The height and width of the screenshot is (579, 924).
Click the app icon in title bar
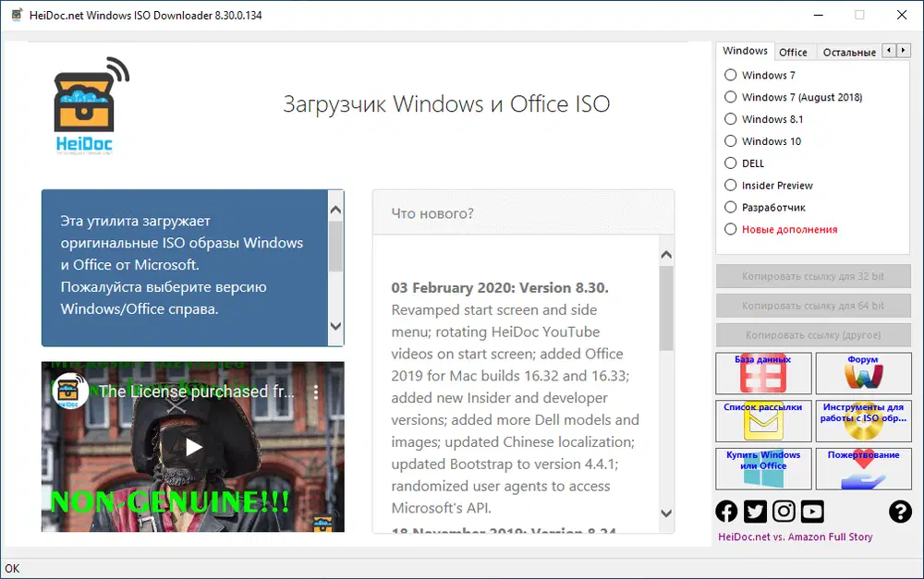[17, 15]
